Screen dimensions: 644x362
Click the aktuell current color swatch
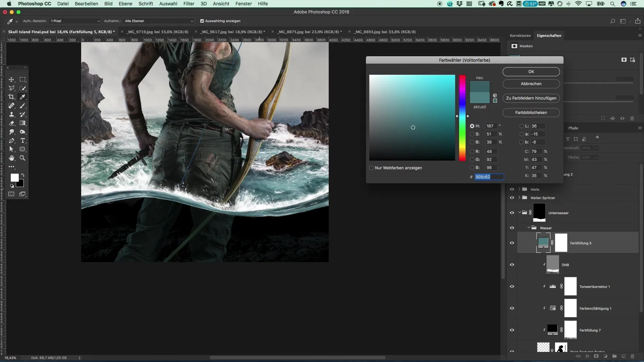pos(480,98)
